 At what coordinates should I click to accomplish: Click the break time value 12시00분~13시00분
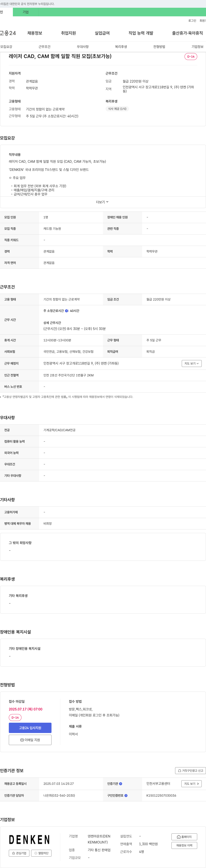click(x=57, y=340)
